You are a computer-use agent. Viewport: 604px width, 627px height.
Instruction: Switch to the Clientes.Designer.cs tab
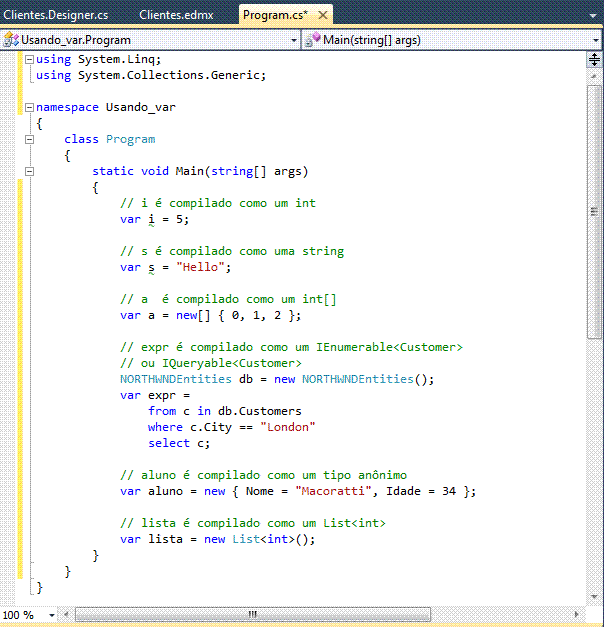[x=56, y=15]
